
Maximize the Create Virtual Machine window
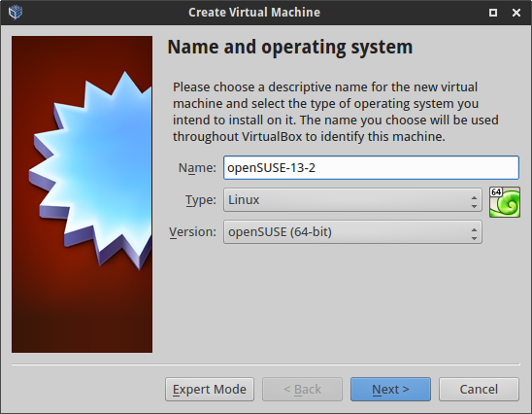(x=493, y=13)
